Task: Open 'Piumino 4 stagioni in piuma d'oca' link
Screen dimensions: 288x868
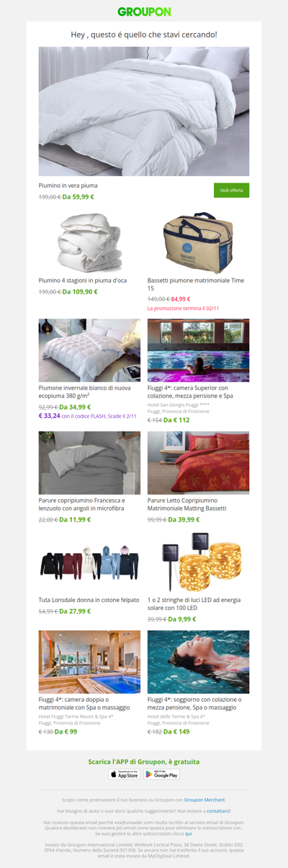Action: click(x=83, y=280)
